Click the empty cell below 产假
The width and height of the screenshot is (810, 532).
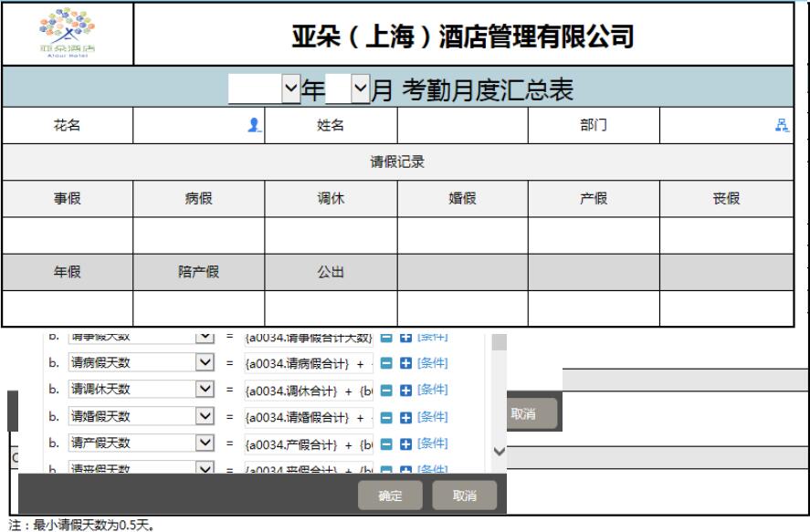pyautogui.click(x=594, y=235)
